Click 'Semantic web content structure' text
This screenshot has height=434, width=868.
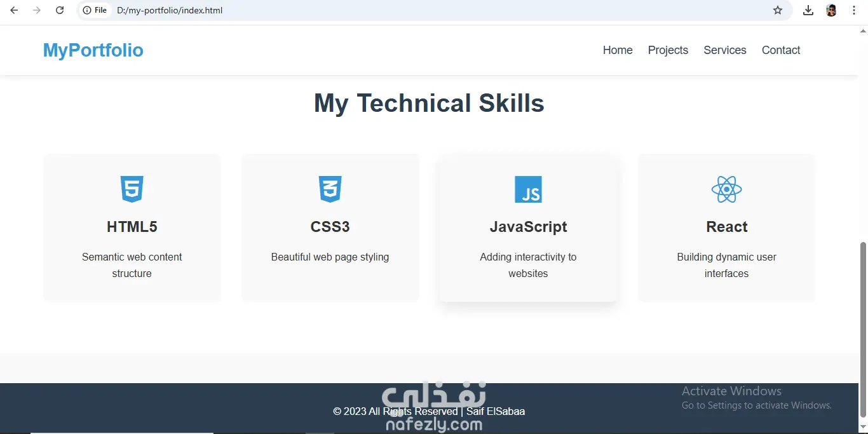click(x=132, y=265)
